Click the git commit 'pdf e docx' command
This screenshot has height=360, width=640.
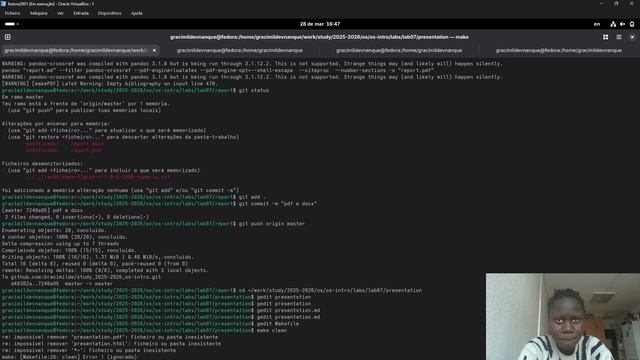(278, 204)
